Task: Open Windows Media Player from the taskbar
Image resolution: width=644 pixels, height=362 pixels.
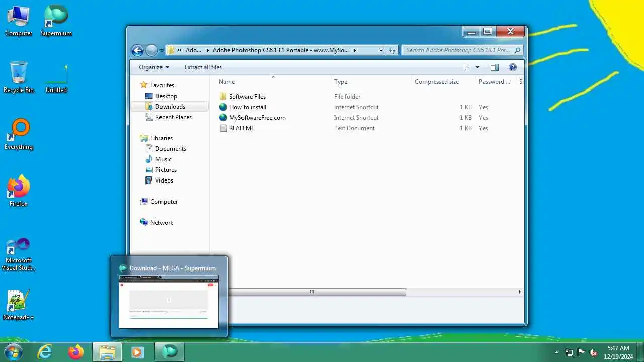Action: pyautogui.click(x=138, y=352)
